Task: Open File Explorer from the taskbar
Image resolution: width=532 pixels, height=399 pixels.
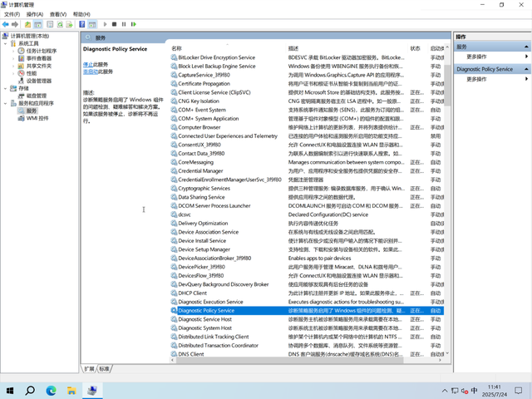Action: point(71,391)
